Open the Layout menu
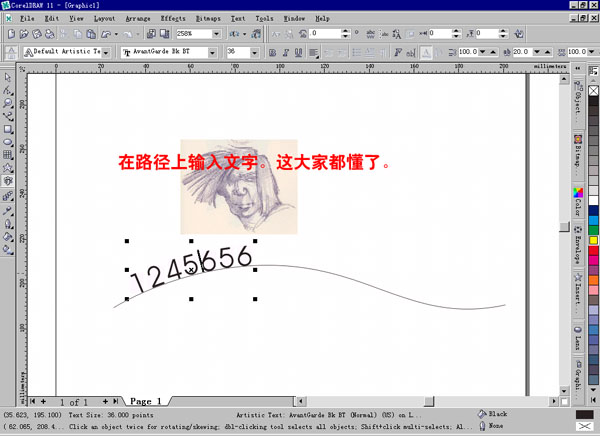Viewport: 600px width, 436px height. (104, 18)
